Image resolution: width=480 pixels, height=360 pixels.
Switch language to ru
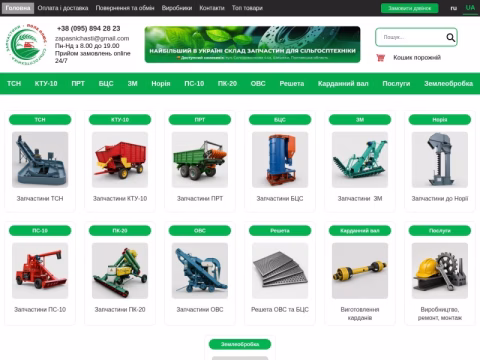pyautogui.click(x=454, y=8)
